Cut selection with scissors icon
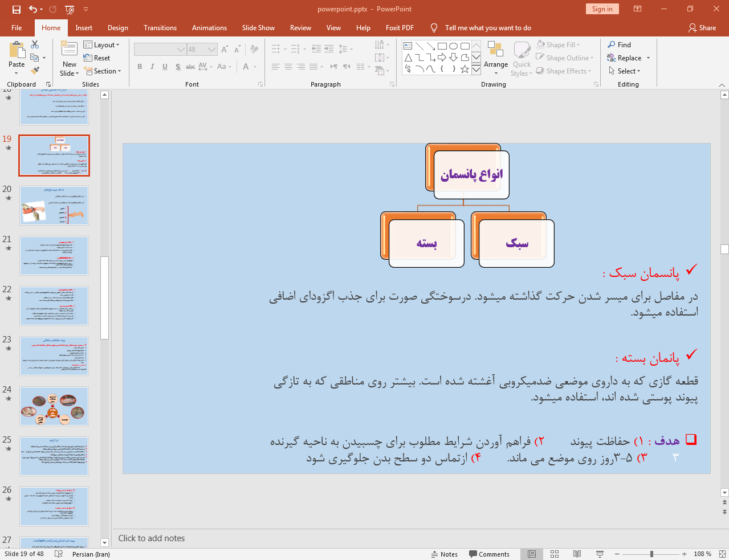 tap(35, 44)
